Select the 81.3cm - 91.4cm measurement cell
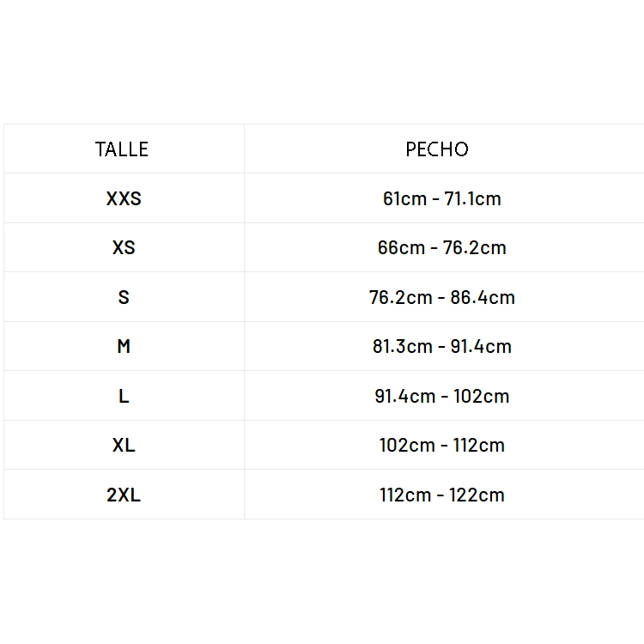This screenshot has height=644, width=644. (442, 347)
